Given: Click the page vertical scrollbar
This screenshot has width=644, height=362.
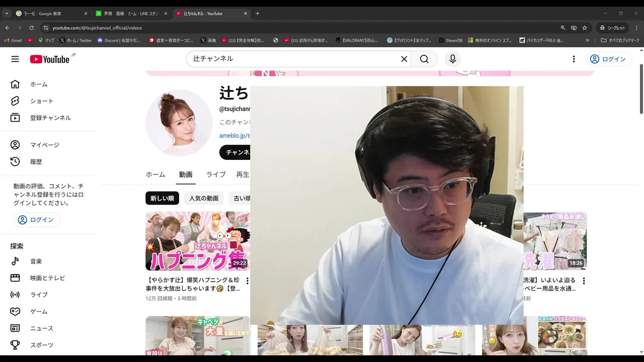Looking at the screenshot, I should point(641,89).
